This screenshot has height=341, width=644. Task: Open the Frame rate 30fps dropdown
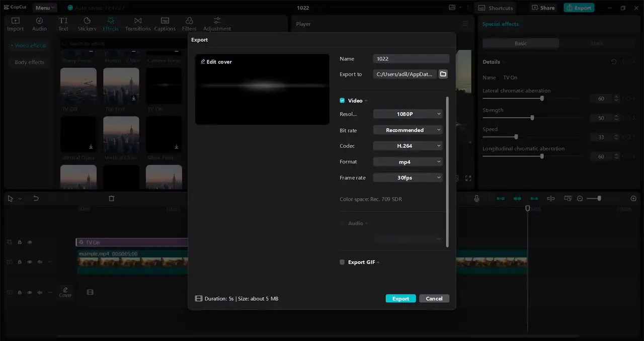408,178
